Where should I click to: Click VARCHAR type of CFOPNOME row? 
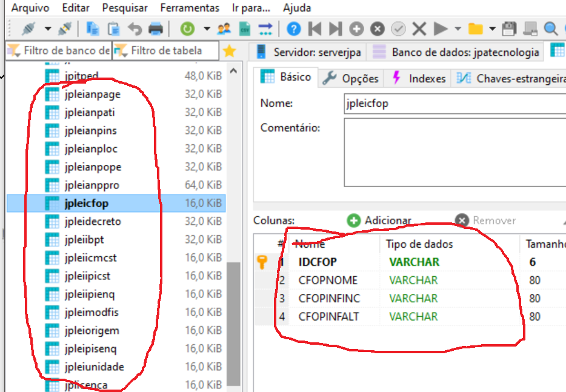[413, 280]
